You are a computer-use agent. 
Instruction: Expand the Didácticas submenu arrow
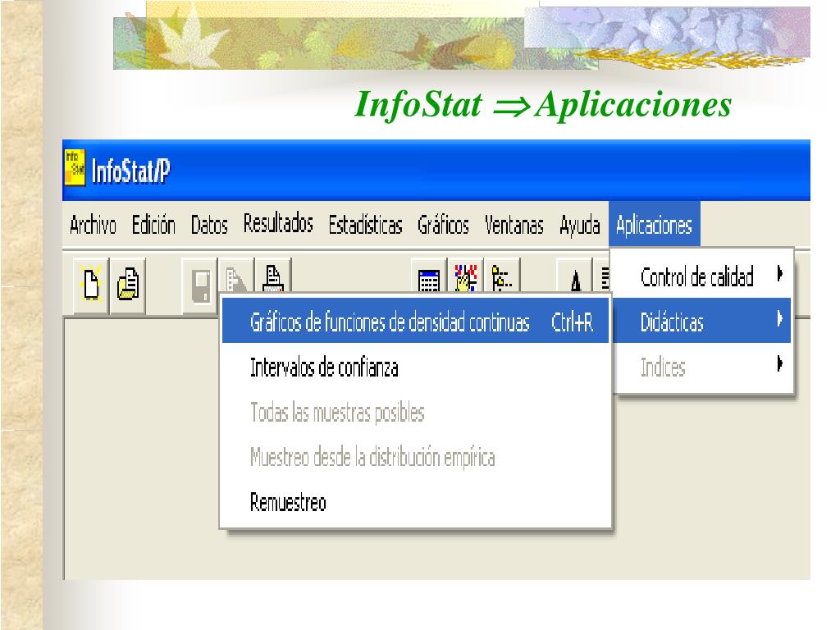pos(780,319)
